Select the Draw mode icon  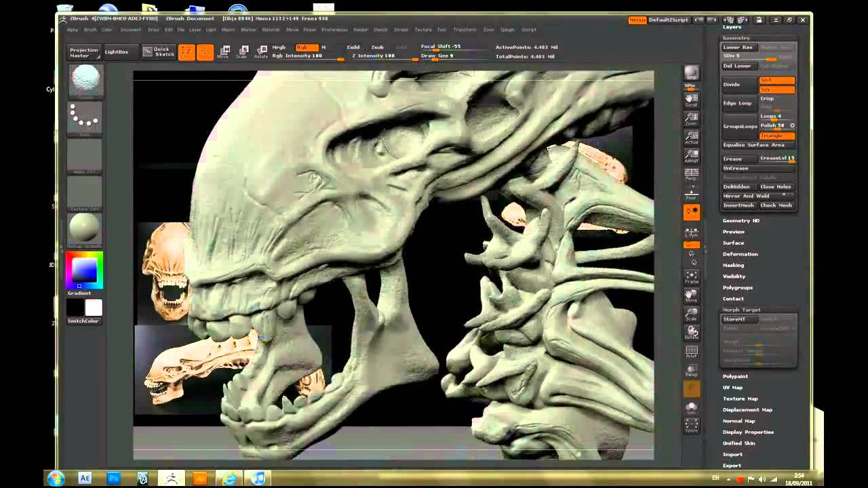click(205, 52)
